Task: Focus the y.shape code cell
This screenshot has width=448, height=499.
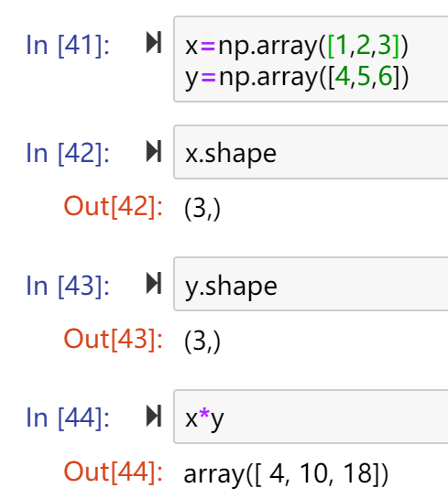Action: point(311,284)
